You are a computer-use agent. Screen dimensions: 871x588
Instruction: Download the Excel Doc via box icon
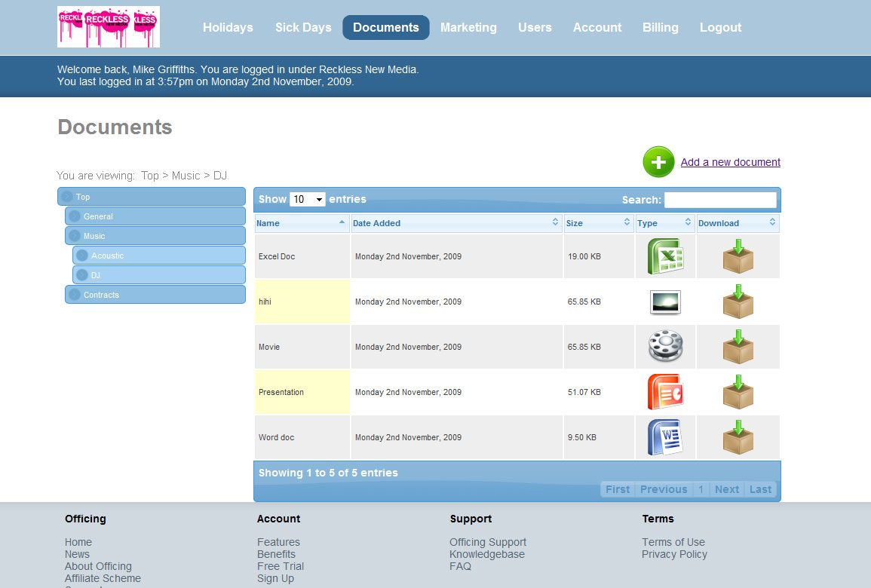pyautogui.click(x=738, y=256)
